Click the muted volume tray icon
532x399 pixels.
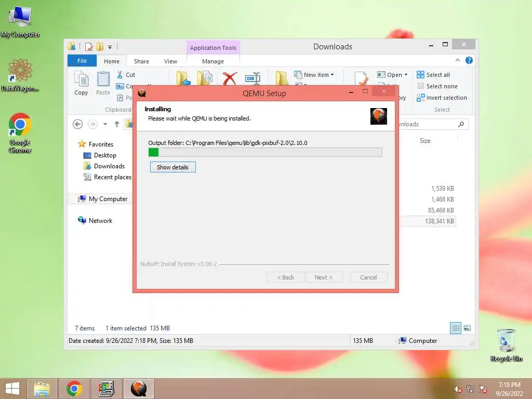click(x=458, y=390)
